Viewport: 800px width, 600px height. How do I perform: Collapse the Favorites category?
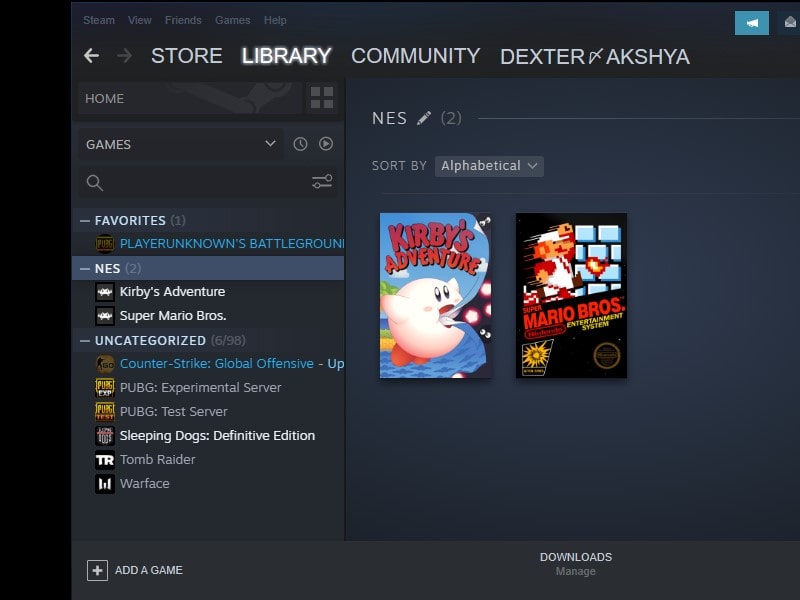85,220
